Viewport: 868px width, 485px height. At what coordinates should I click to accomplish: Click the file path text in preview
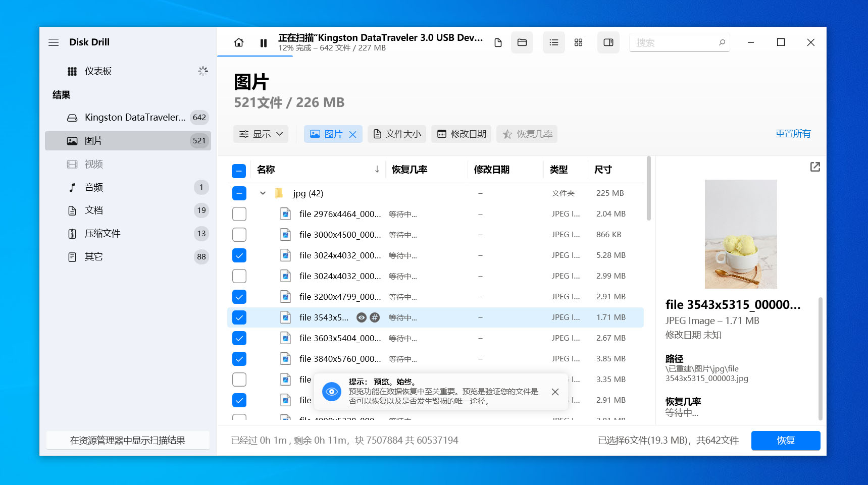point(707,373)
